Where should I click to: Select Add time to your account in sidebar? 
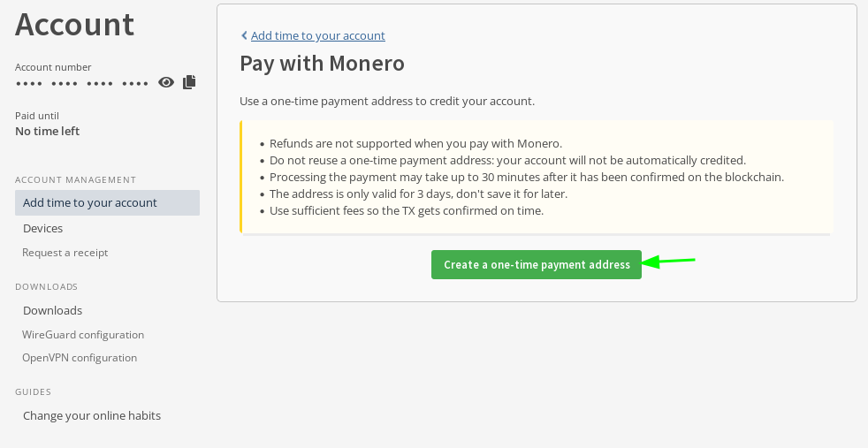(90, 203)
